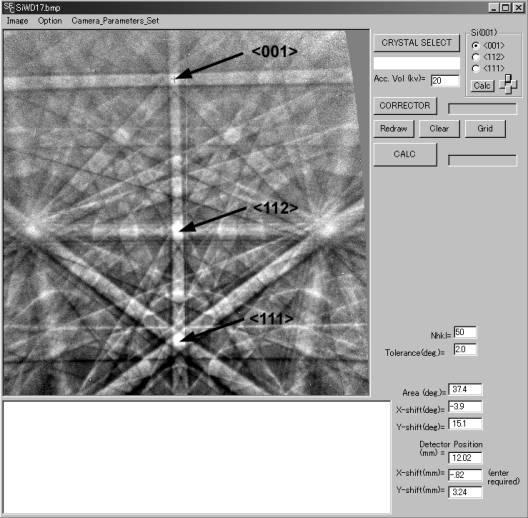
Task: Click the Redraw button
Action: pyautogui.click(x=393, y=129)
